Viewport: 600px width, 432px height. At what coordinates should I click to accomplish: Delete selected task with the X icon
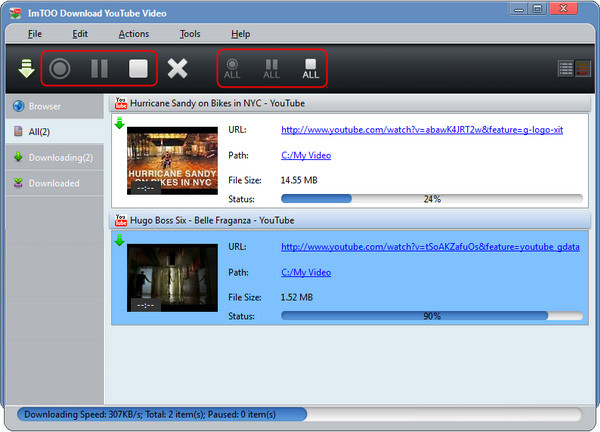(x=177, y=69)
